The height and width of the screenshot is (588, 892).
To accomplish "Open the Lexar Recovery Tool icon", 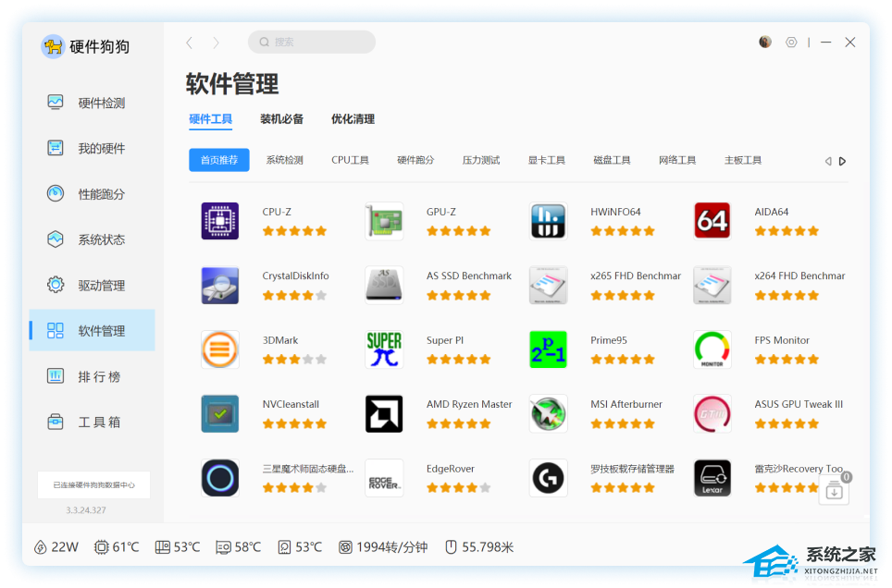I will pyautogui.click(x=712, y=478).
